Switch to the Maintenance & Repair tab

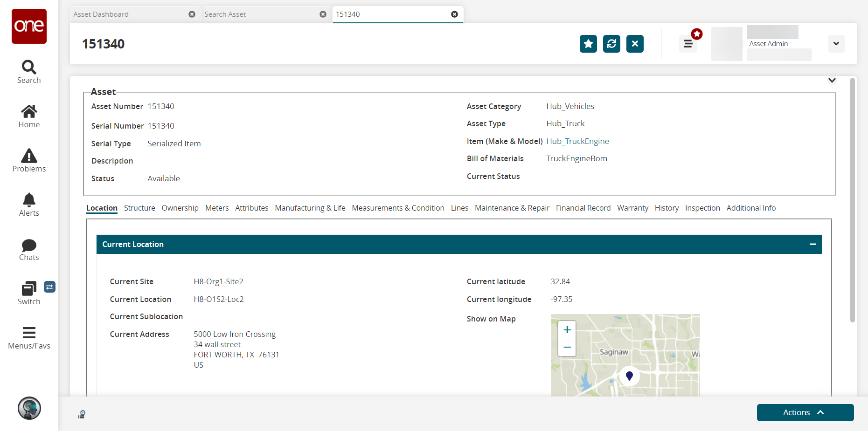coord(512,208)
